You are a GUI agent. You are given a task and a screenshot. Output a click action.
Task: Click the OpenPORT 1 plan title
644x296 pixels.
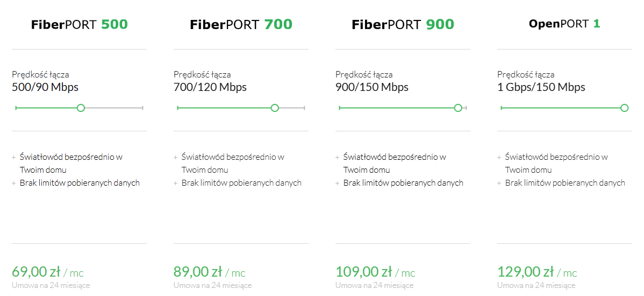565,24
